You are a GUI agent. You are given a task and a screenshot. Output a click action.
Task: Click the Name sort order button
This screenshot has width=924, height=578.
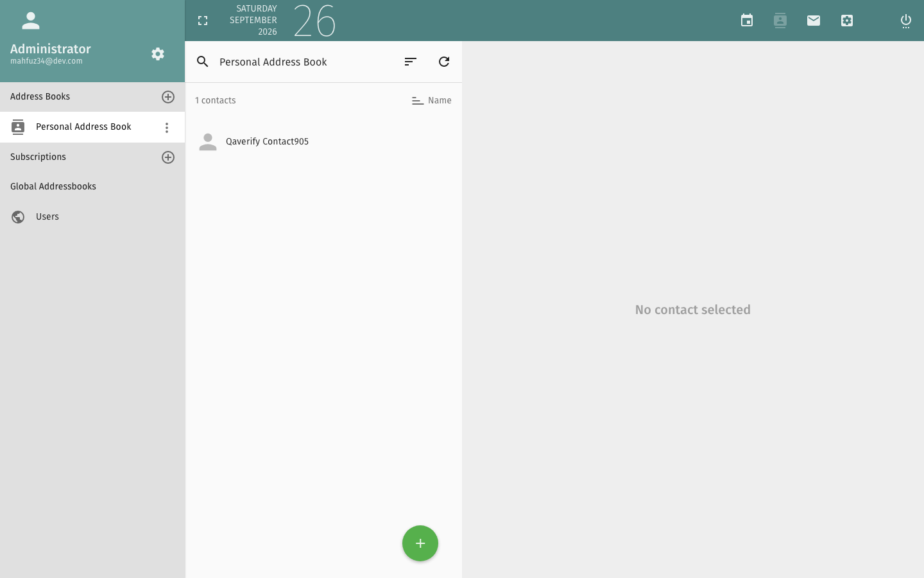431,101
